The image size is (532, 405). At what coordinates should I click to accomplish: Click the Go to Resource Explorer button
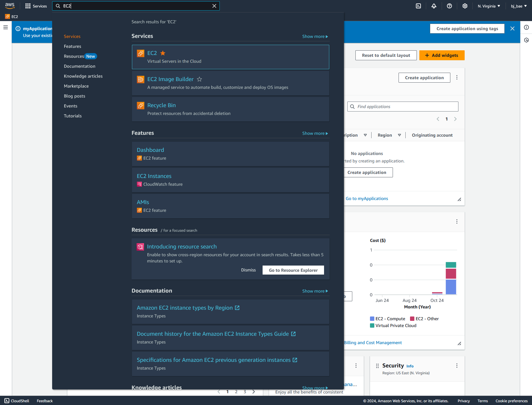(293, 270)
